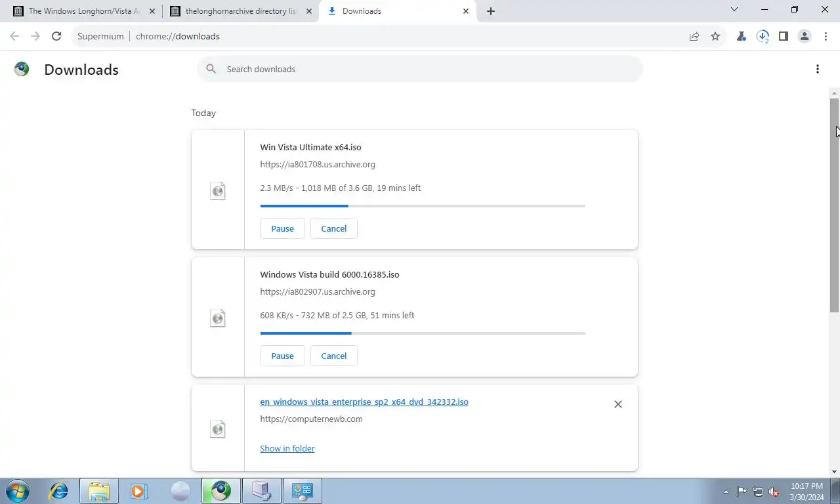This screenshot has height=504, width=840.
Task: Open Windows Media Player from the taskbar
Action: [x=138, y=491]
